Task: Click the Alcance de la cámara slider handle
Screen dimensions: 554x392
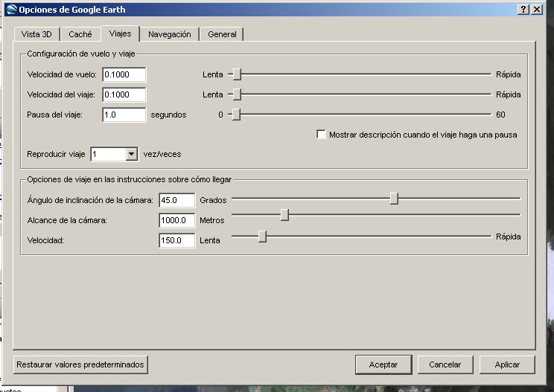Action: click(x=284, y=215)
